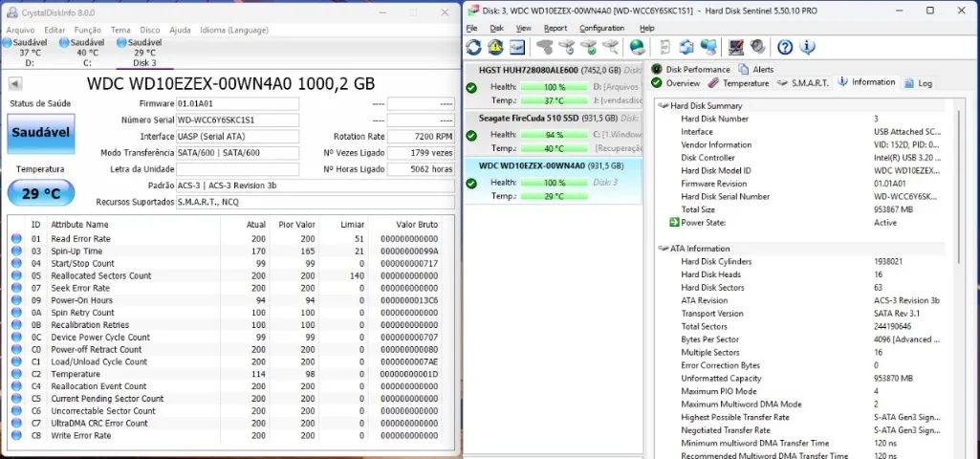The height and width of the screenshot is (459, 980).
Task: Click the disk with magnifier surface test icon
Action: point(610,47)
